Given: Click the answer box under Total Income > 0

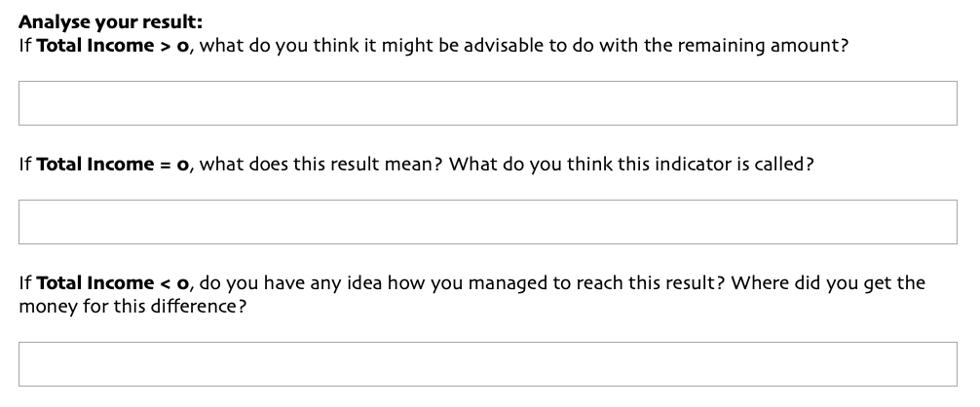Looking at the screenshot, I should [487, 103].
